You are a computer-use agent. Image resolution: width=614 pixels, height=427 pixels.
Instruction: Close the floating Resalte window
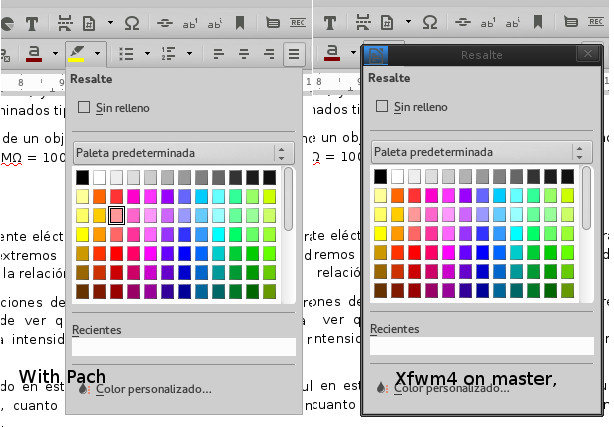pyautogui.click(x=587, y=54)
